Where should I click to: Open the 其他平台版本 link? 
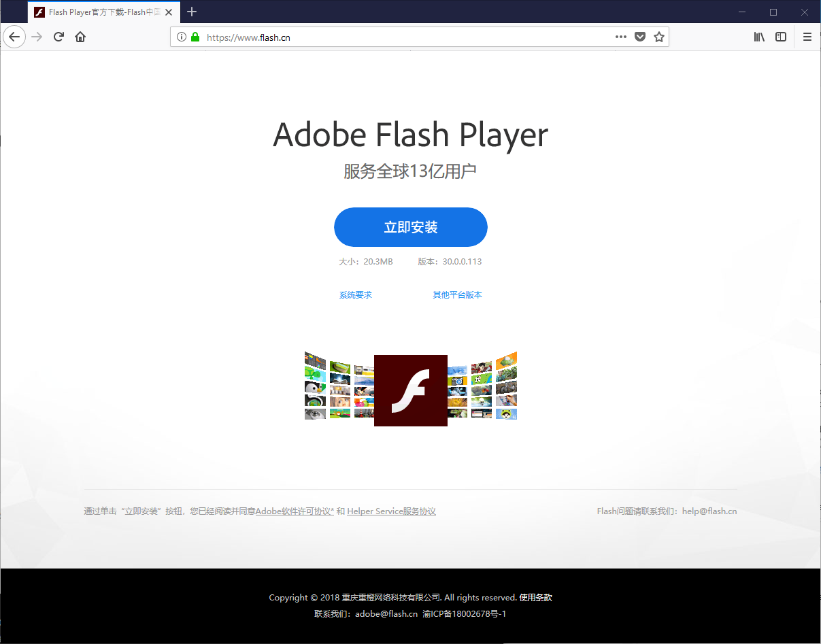[x=458, y=295]
